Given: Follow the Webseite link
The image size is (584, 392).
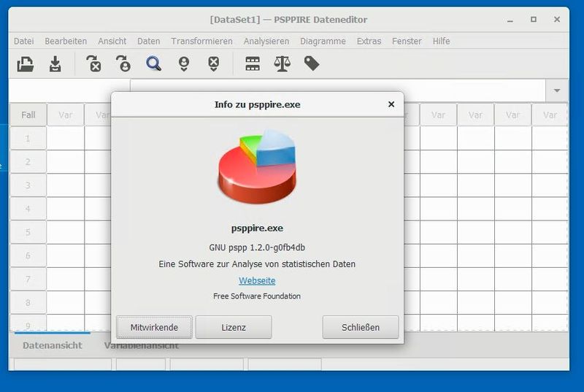Looking at the screenshot, I should click(257, 281).
